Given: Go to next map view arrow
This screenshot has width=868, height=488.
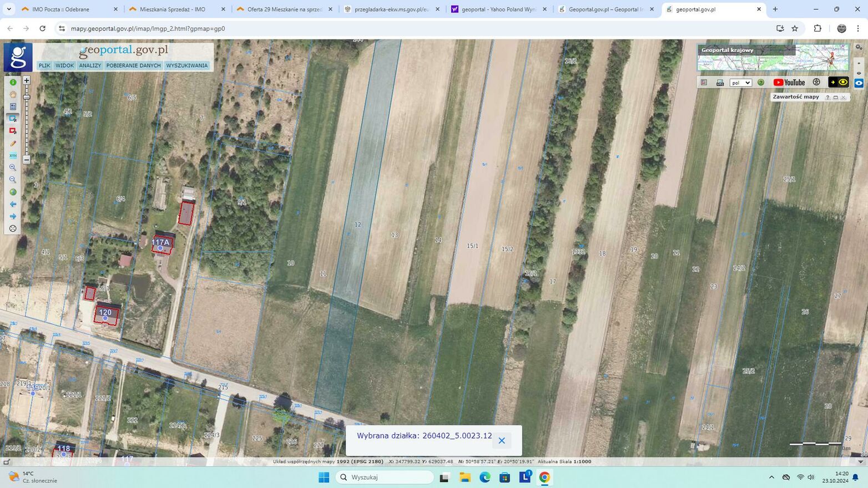Looking at the screenshot, I should [13, 216].
